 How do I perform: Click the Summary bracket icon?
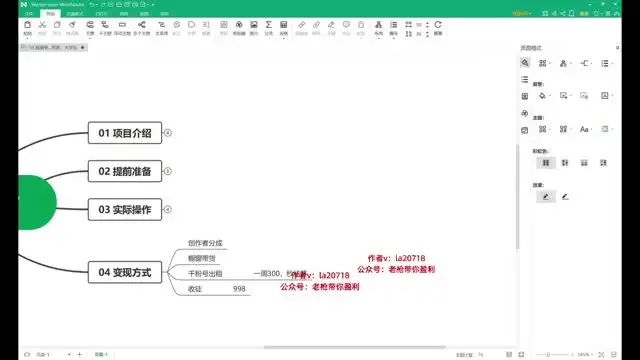click(x=206, y=25)
